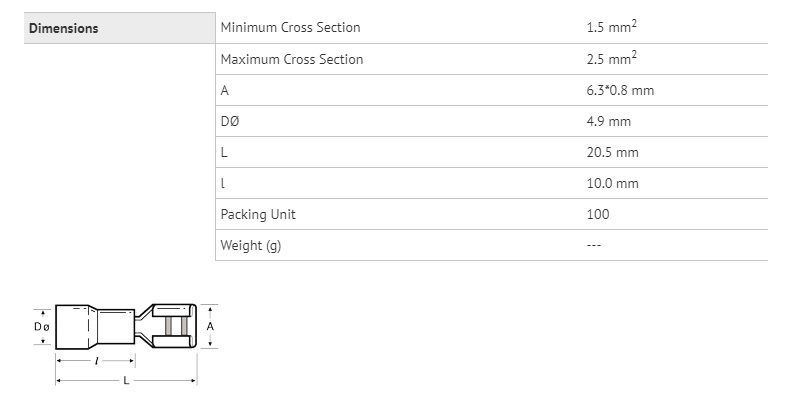
Task: Click the 20.5 mm length value
Action: (612, 153)
